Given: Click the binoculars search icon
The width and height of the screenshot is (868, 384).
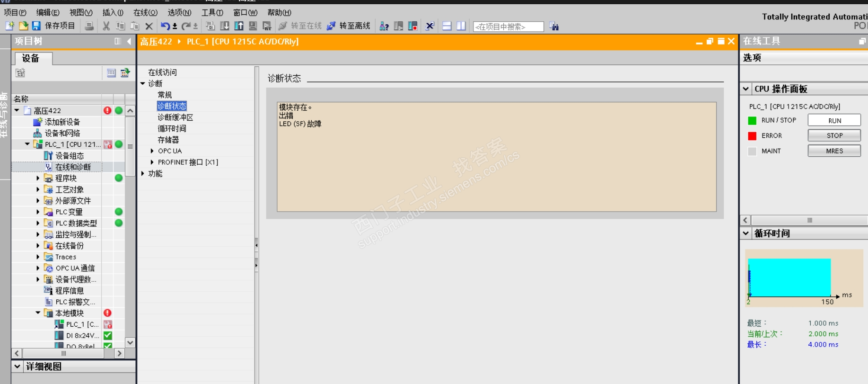Looking at the screenshot, I should (554, 26).
